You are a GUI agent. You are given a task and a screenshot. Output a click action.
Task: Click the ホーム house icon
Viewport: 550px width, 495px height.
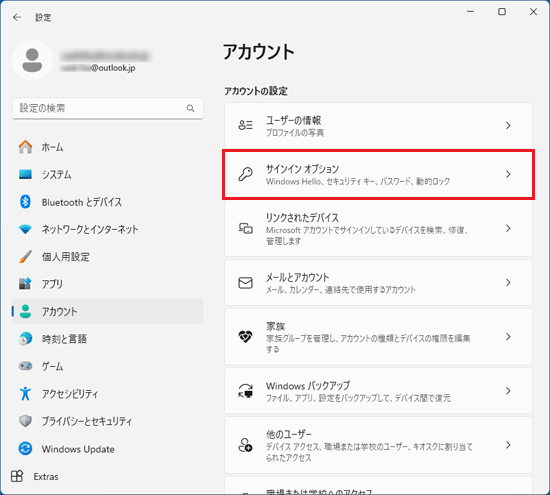25,147
